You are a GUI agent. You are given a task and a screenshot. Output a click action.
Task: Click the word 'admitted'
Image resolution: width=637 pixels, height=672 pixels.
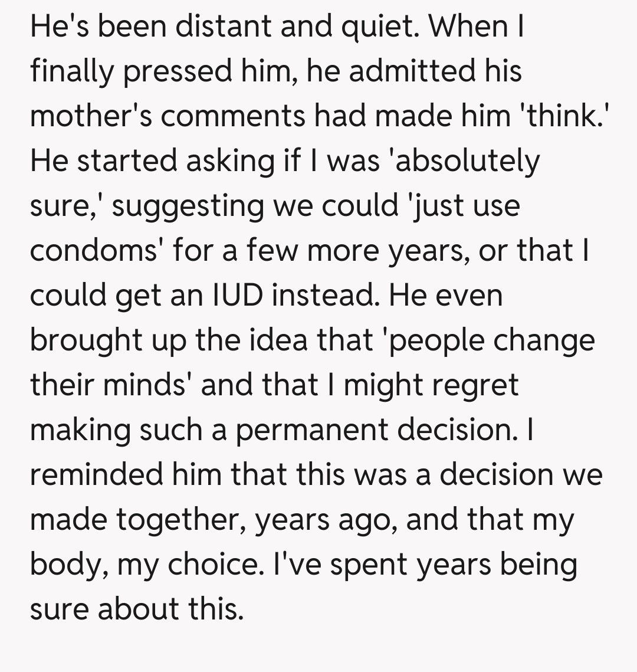pyautogui.click(x=402, y=71)
